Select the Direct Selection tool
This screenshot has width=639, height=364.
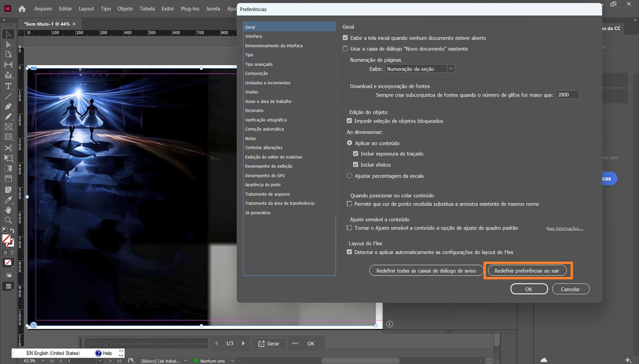[x=8, y=44]
